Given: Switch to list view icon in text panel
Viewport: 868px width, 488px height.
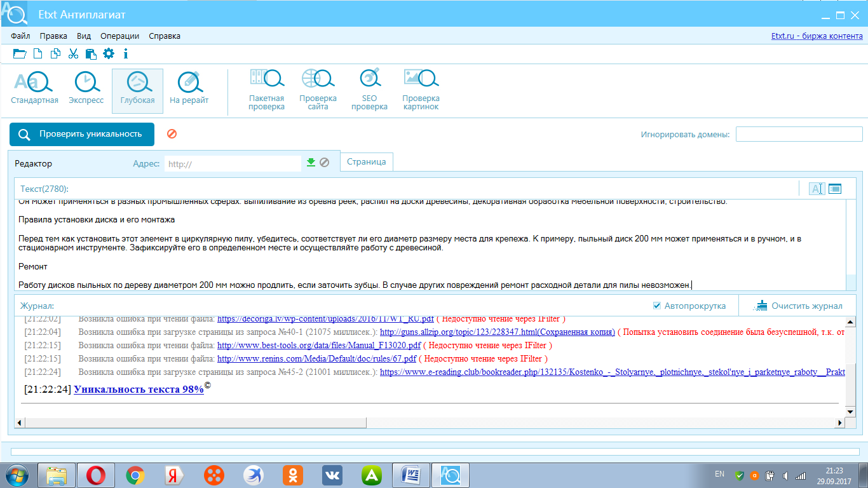Looking at the screenshot, I should point(834,189).
